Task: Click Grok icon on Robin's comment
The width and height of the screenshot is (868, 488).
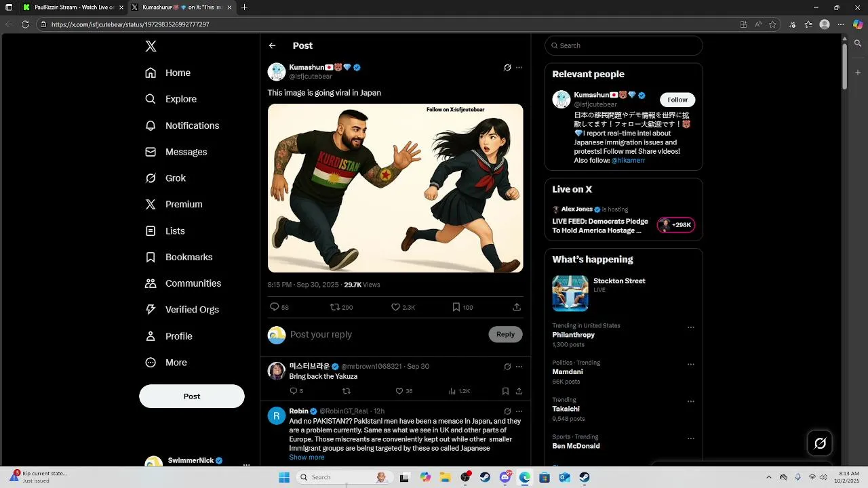Action: 507,411
